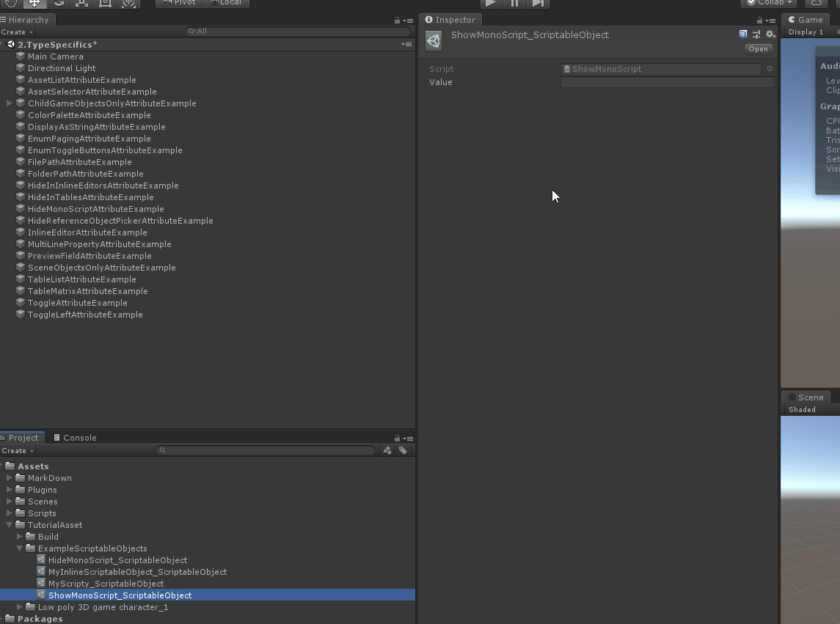Open the Inspector gear settings menu
Viewport: 840px width, 624px height.
click(x=770, y=34)
